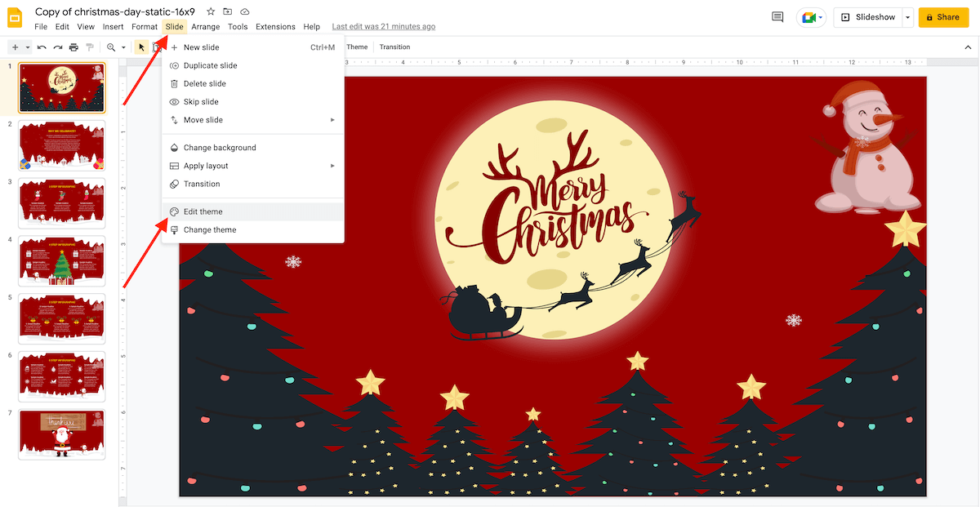
Task: Click the yellow Share button
Action: pos(942,17)
